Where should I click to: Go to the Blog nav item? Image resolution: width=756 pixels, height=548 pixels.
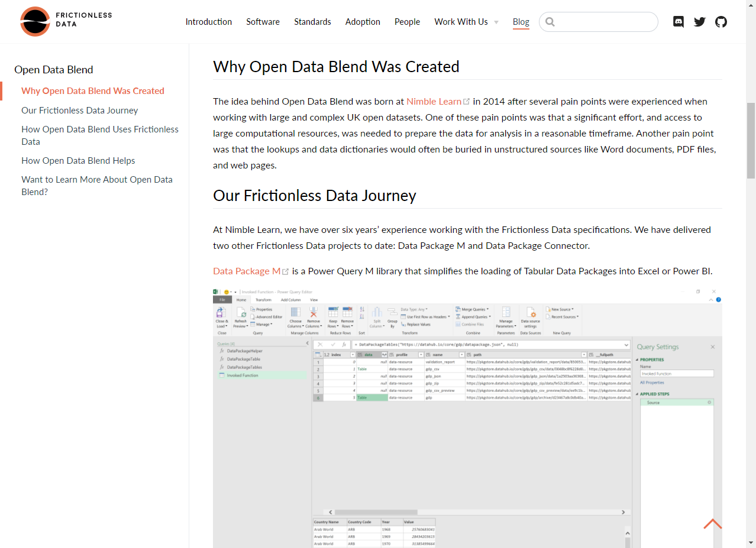point(521,22)
